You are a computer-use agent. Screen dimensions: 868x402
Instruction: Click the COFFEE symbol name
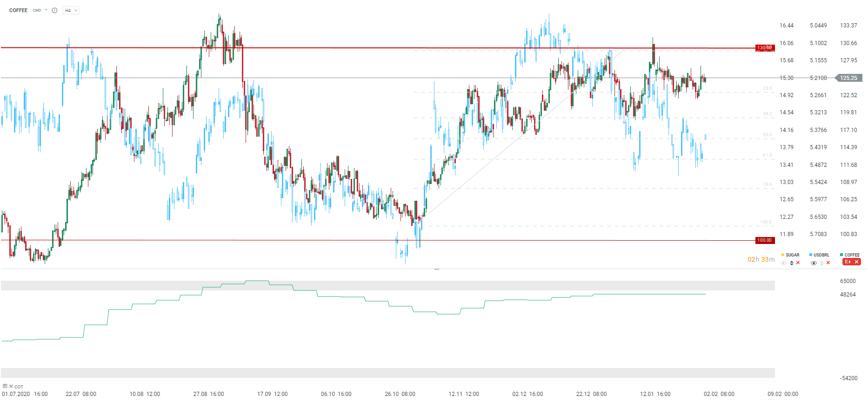pos(18,10)
